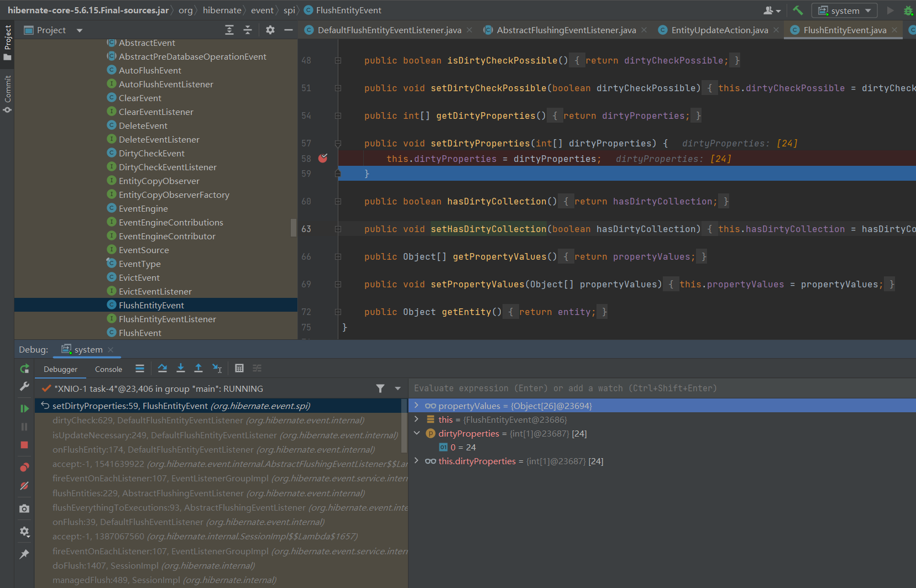The height and width of the screenshot is (588, 916).
Task: Open the user account icon menu
Action: [x=772, y=11]
